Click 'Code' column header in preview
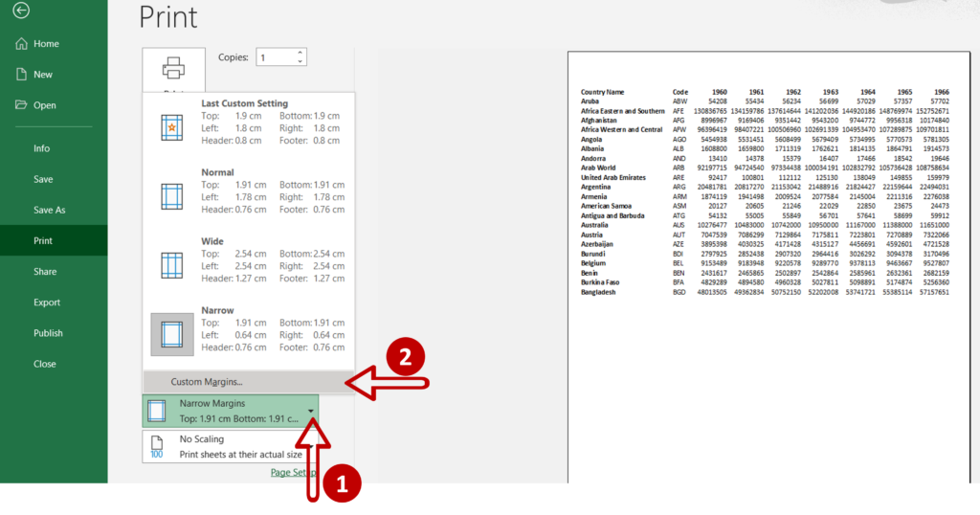This screenshot has width=980, height=515. pos(680,92)
